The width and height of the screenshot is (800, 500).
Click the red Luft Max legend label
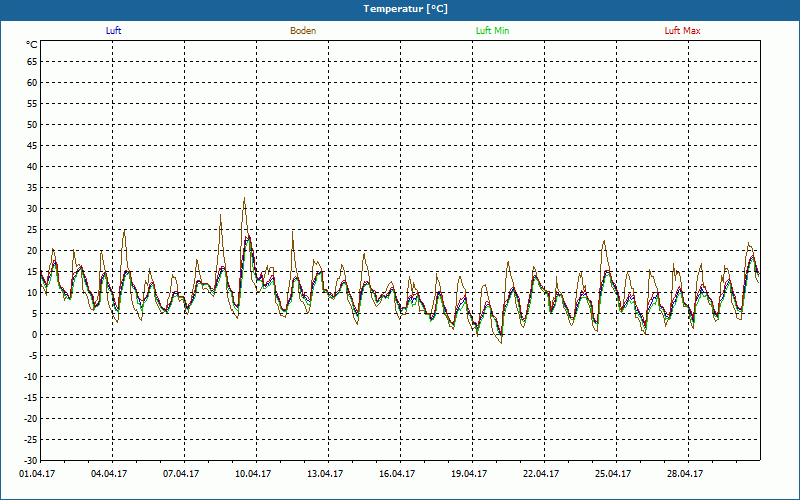click(x=682, y=31)
